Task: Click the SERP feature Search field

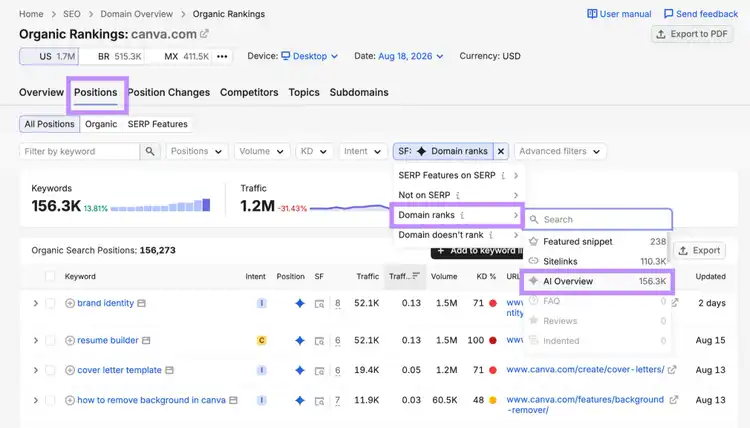Action: pyautogui.click(x=599, y=219)
